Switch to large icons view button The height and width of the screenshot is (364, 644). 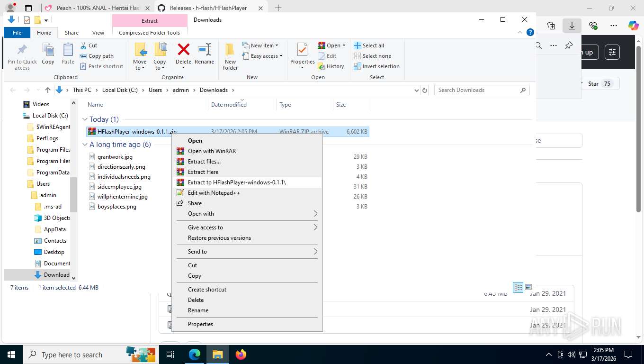(528, 287)
